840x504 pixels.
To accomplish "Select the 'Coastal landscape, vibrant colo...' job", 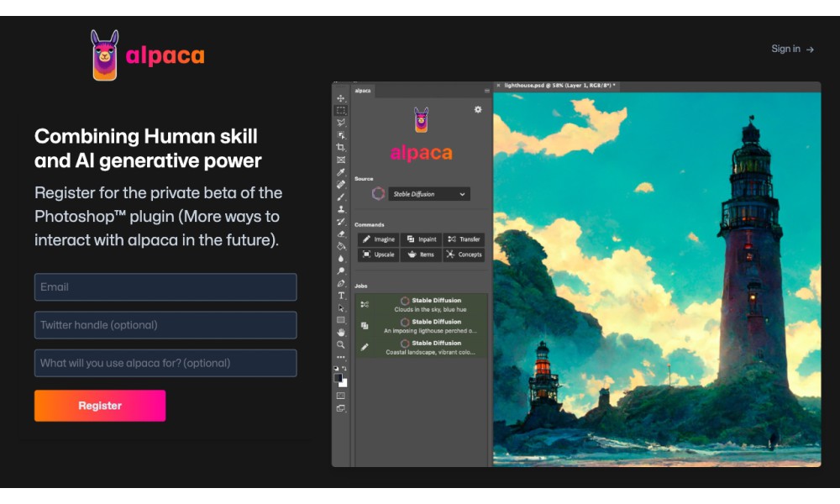I will tap(422, 348).
